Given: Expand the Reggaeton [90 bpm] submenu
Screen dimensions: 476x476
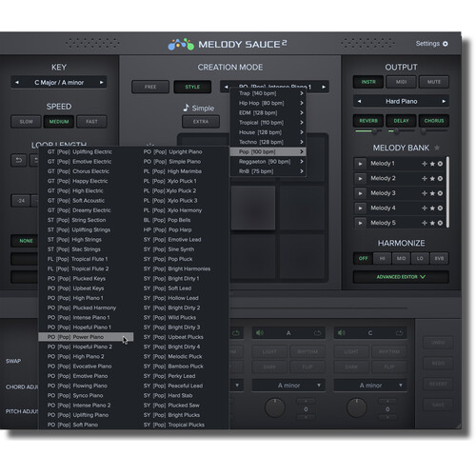Looking at the screenshot, I should (x=268, y=162).
